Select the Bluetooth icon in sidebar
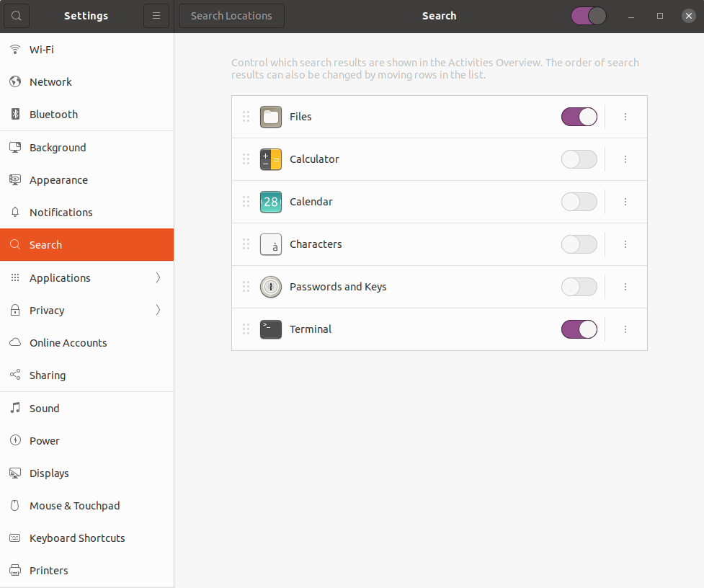 tap(14, 114)
